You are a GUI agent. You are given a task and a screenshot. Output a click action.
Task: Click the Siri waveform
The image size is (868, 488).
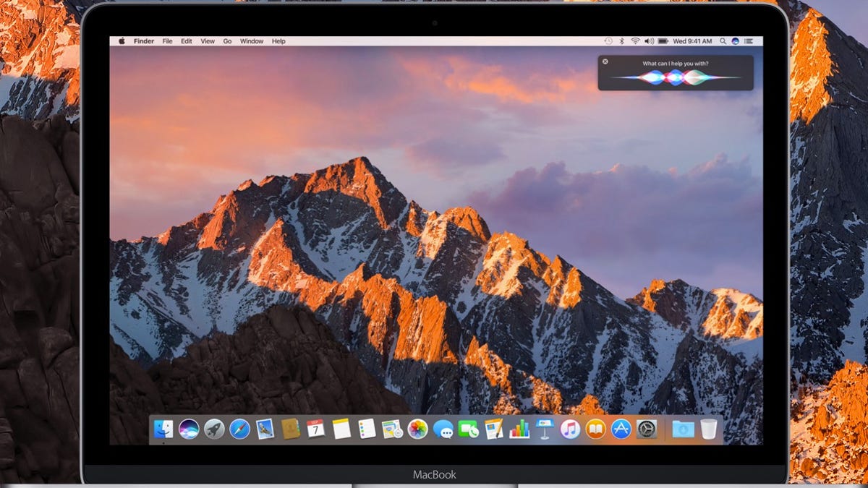[x=675, y=77]
